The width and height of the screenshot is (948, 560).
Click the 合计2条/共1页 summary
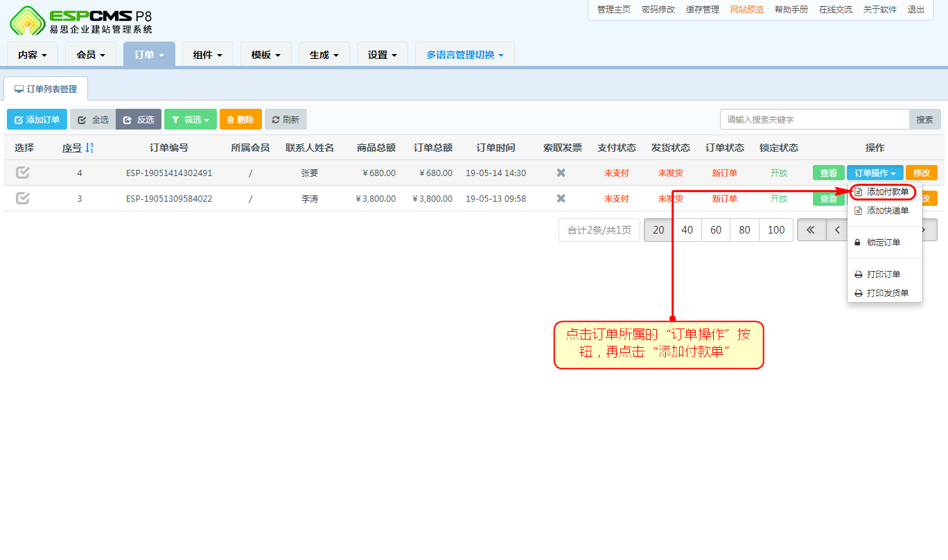click(x=599, y=230)
